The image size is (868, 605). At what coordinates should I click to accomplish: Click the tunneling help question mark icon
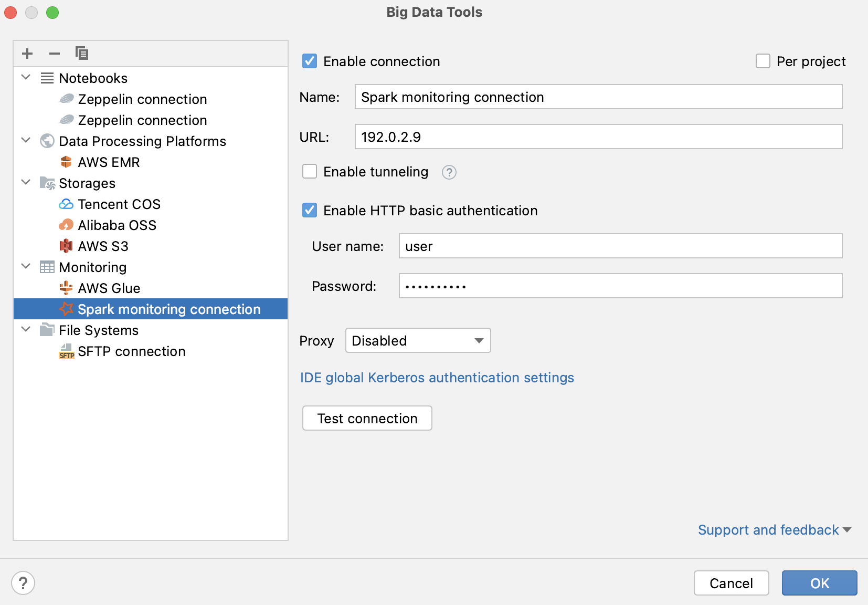[x=449, y=172]
